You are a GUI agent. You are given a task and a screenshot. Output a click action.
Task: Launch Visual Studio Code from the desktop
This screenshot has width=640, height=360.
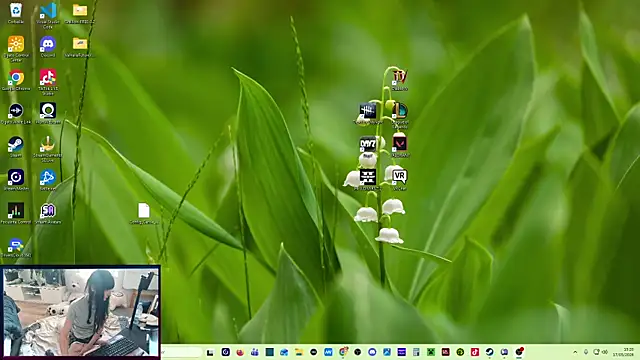point(48,10)
